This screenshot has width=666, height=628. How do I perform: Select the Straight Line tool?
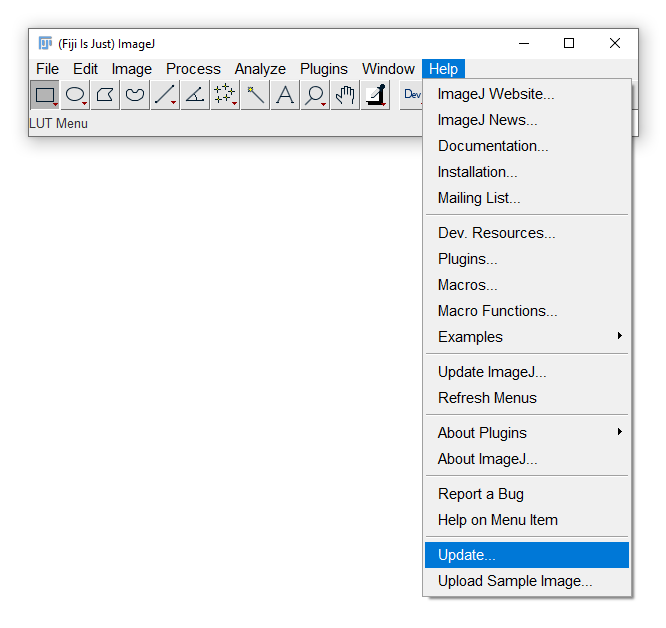coord(165,95)
